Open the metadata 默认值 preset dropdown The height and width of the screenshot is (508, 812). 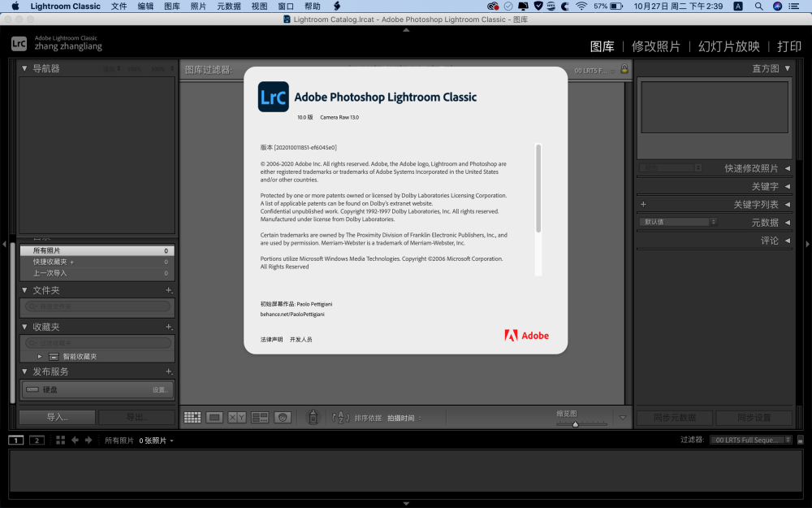click(x=678, y=222)
